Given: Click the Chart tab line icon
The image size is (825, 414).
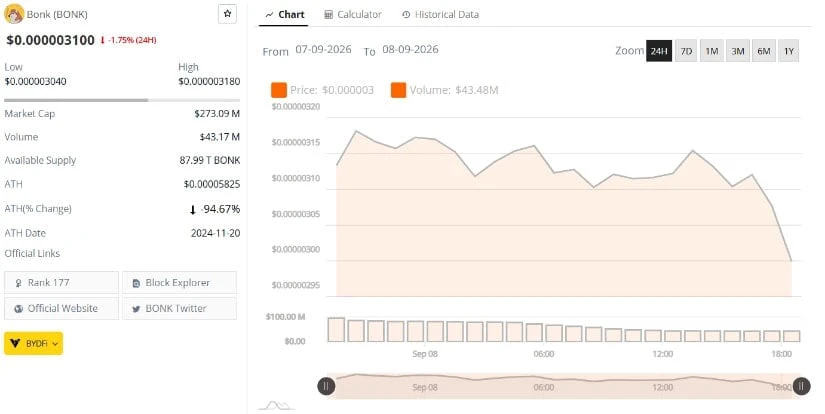Looking at the screenshot, I should (269, 15).
